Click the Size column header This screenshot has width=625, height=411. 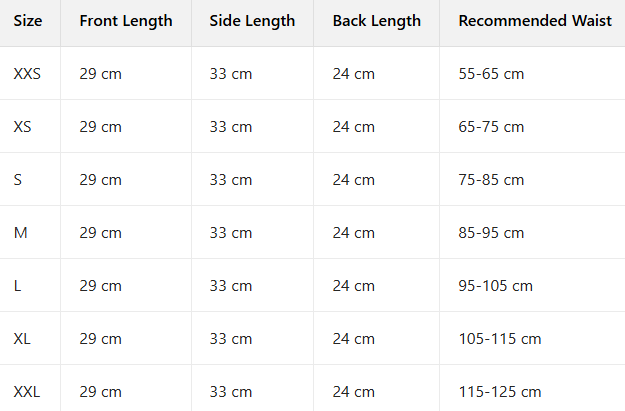28,21
